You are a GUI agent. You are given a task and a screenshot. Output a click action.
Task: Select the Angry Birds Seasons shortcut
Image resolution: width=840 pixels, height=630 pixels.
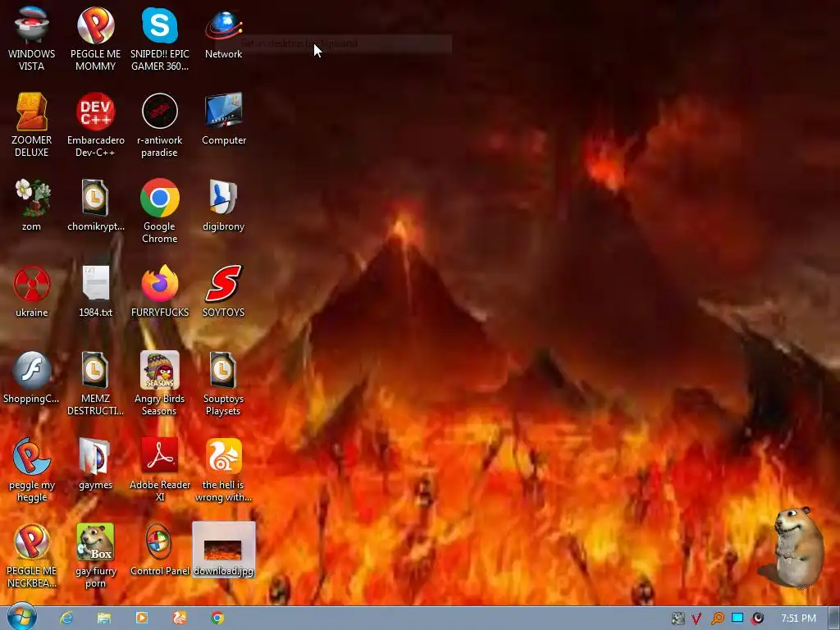[160, 384]
